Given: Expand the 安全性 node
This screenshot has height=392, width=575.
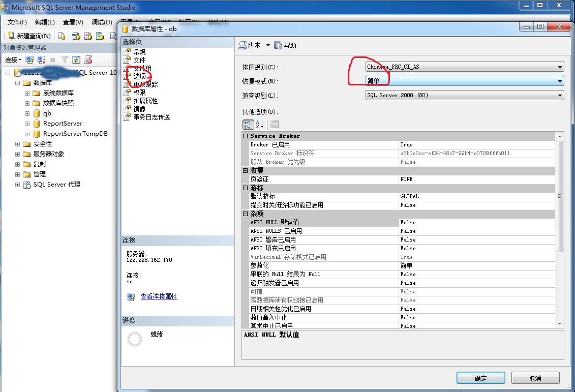Looking at the screenshot, I should [17, 144].
